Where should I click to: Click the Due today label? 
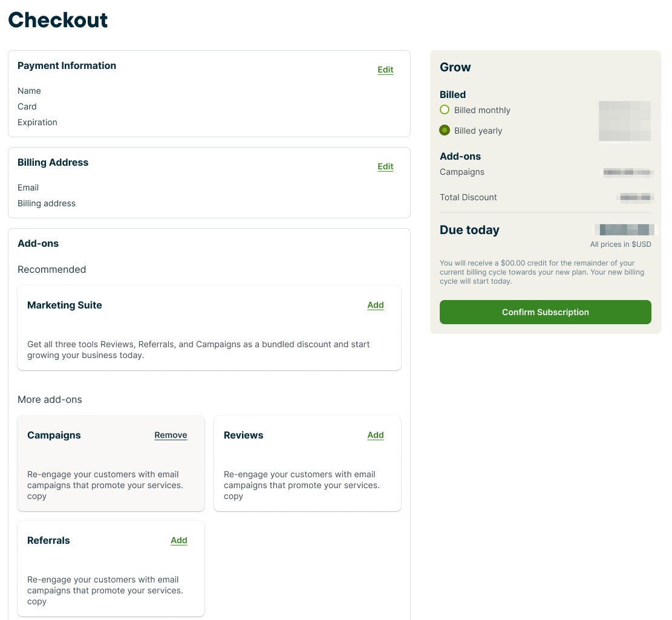[469, 230]
